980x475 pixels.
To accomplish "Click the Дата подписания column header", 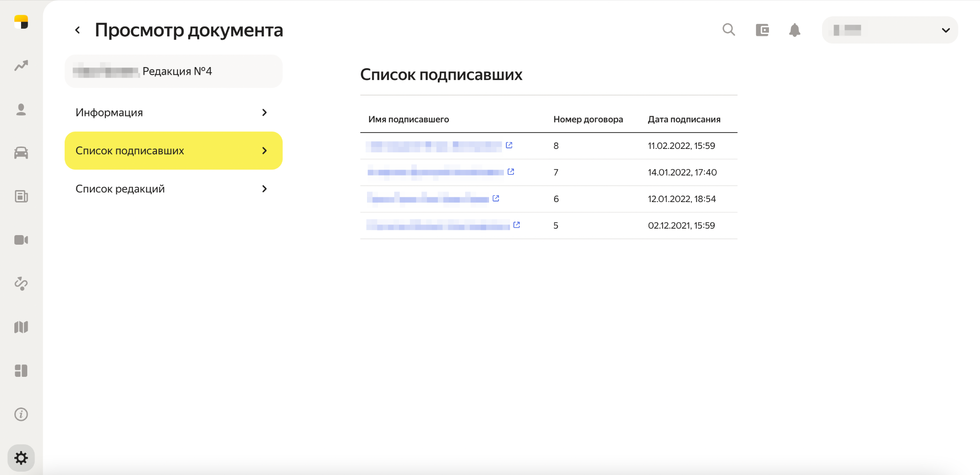I will 684,119.
